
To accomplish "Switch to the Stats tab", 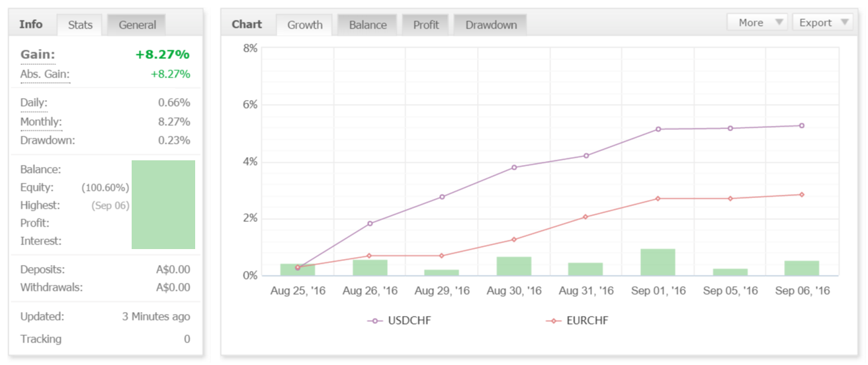I will click(x=80, y=25).
